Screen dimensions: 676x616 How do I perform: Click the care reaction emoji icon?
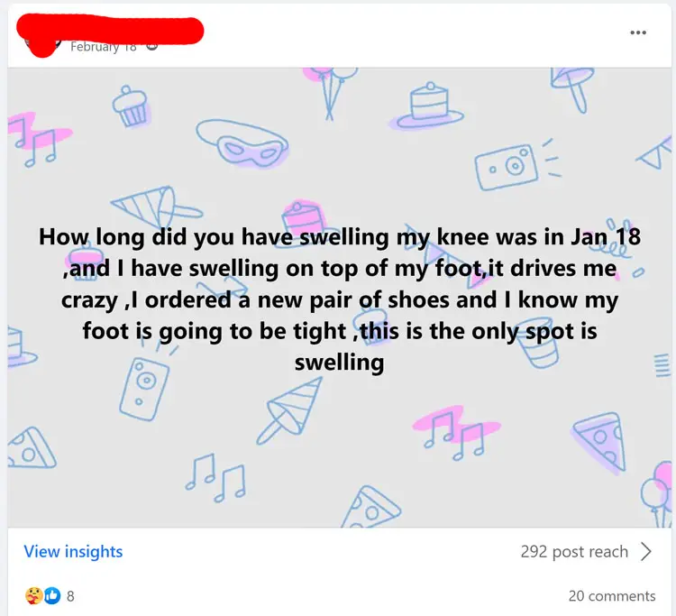point(33,596)
